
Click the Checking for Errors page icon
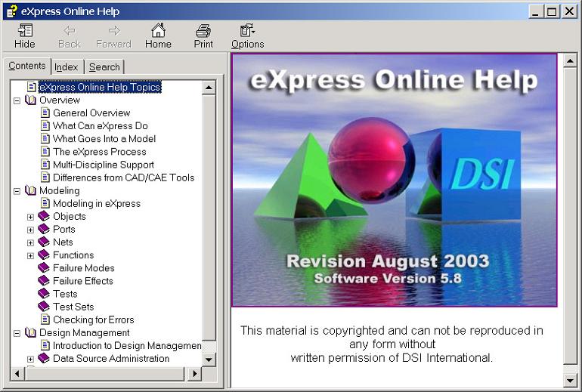tap(45, 319)
